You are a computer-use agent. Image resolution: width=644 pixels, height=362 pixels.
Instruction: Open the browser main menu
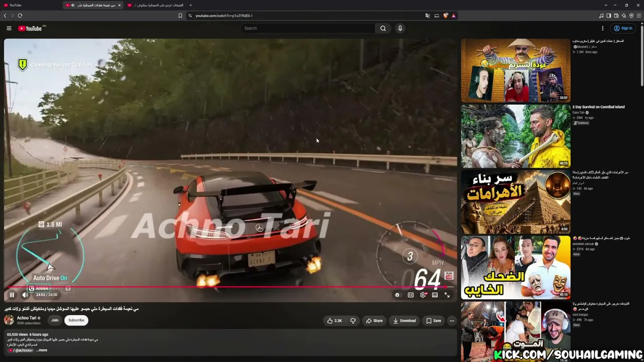coord(639,16)
